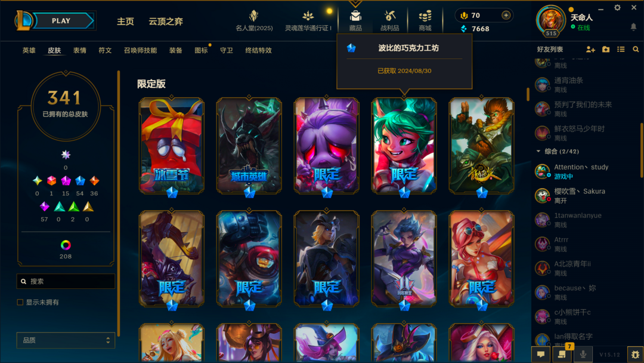Image resolution: width=644 pixels, height=363 pixels.
Task: Open the 品质 sorting dropdown
Action: 66,340
